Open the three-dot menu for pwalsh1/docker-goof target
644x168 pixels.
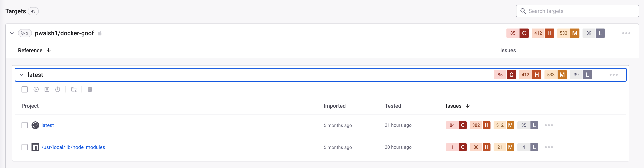626,33
